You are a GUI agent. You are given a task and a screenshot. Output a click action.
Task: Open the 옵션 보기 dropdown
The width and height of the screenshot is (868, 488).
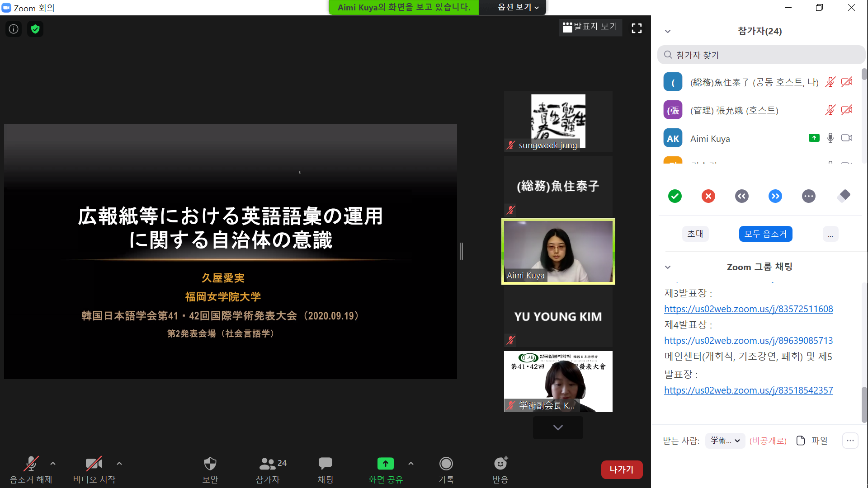click(518, 7)
